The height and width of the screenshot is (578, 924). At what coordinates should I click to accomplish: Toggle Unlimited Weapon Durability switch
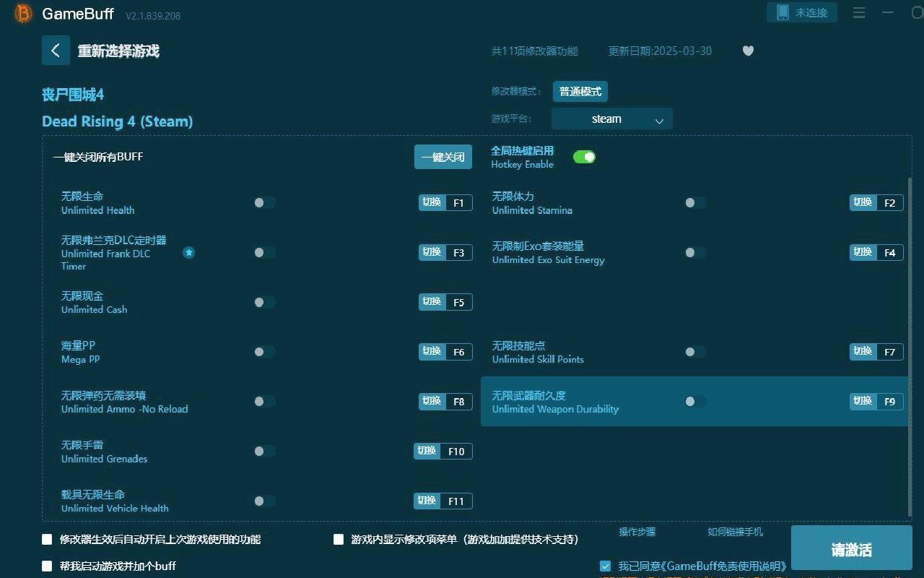[x=695, y=401]
